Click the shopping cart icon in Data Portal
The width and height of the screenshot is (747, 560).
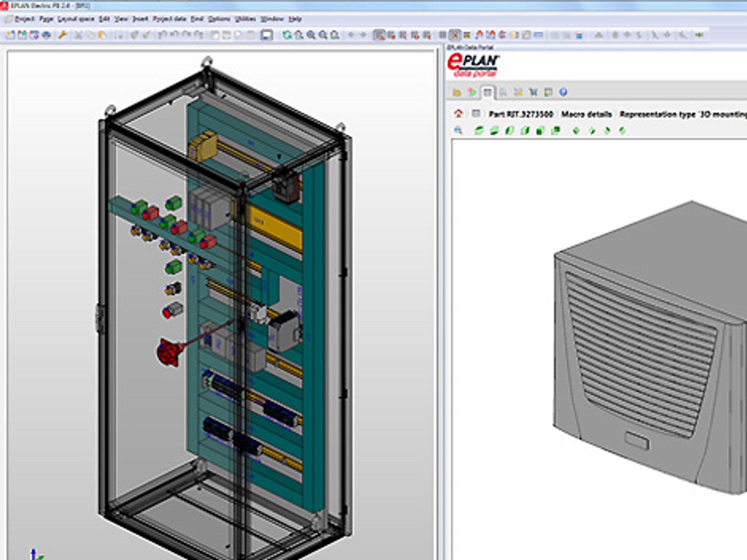[x=533, y=92]
